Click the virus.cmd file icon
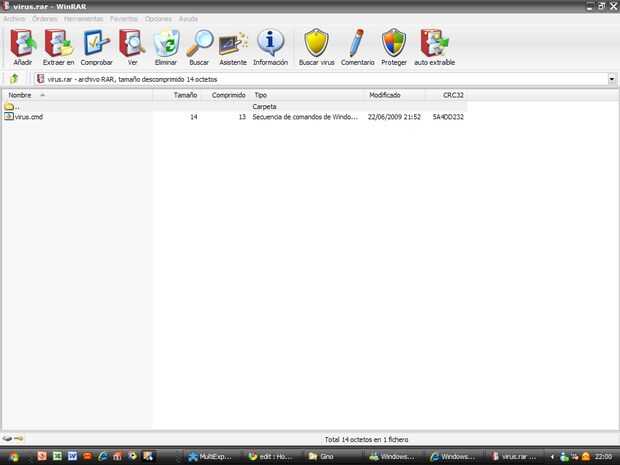Image resolution: width=620 pixels, height=465 pixels. (x=9, y=117)
